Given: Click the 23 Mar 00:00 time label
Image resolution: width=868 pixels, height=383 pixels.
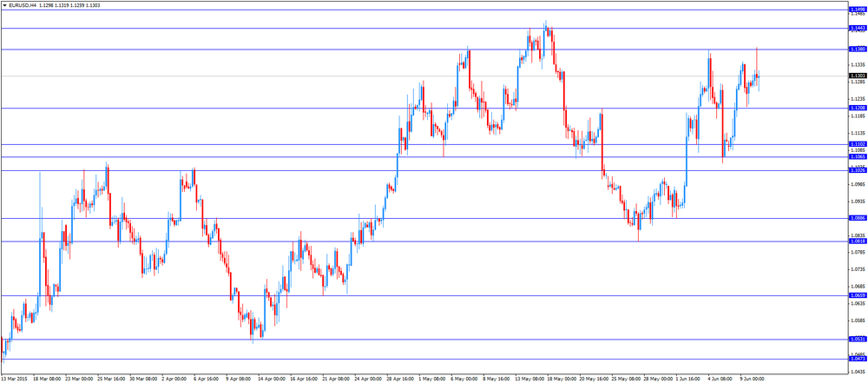Looking at the screenshot, I should tap(79, 379).
